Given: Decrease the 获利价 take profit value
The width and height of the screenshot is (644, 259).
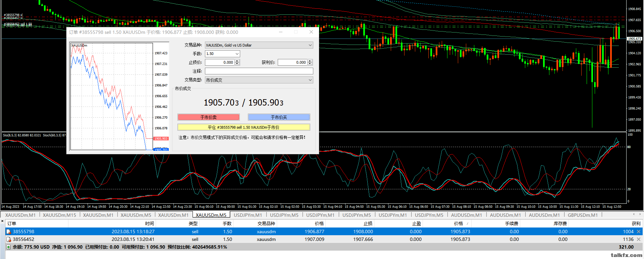Looking at the screenshot, I should (x=310, y=64).
